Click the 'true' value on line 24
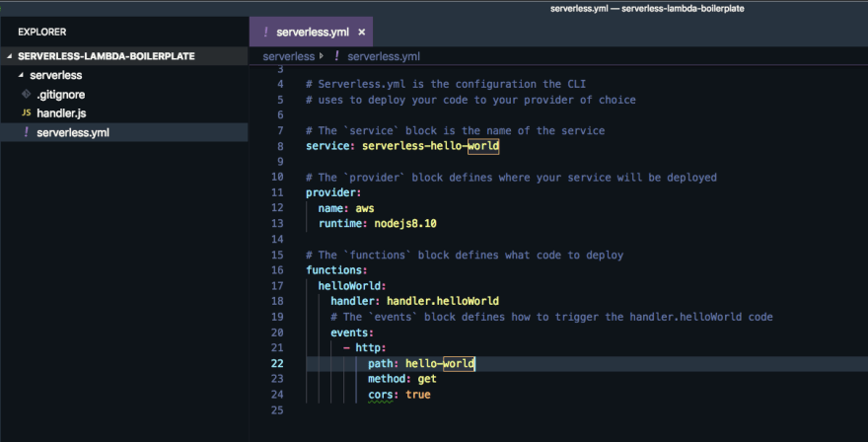The width and height of the screenshot is (868, 442). coord(418,395)
